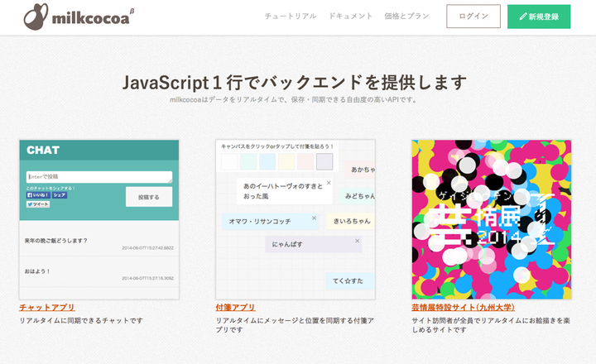Image resolution: width=596 pixels, height=364 pixels.
Task: Focus the Enterで投稿 chat input field
Action: tap(99, 176)
